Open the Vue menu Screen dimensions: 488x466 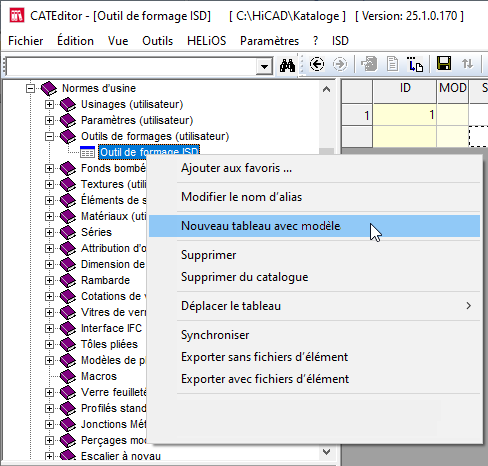pos(118,41)
